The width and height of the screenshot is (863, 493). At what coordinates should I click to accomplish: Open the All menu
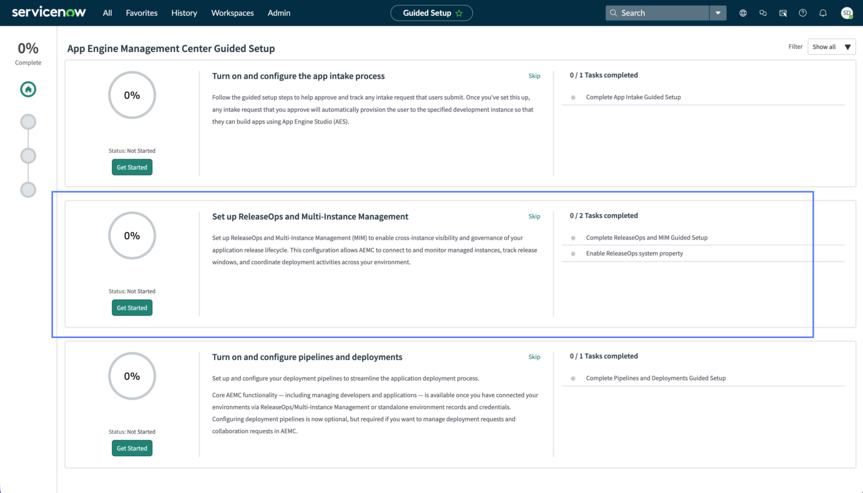[x=107, y=13]
